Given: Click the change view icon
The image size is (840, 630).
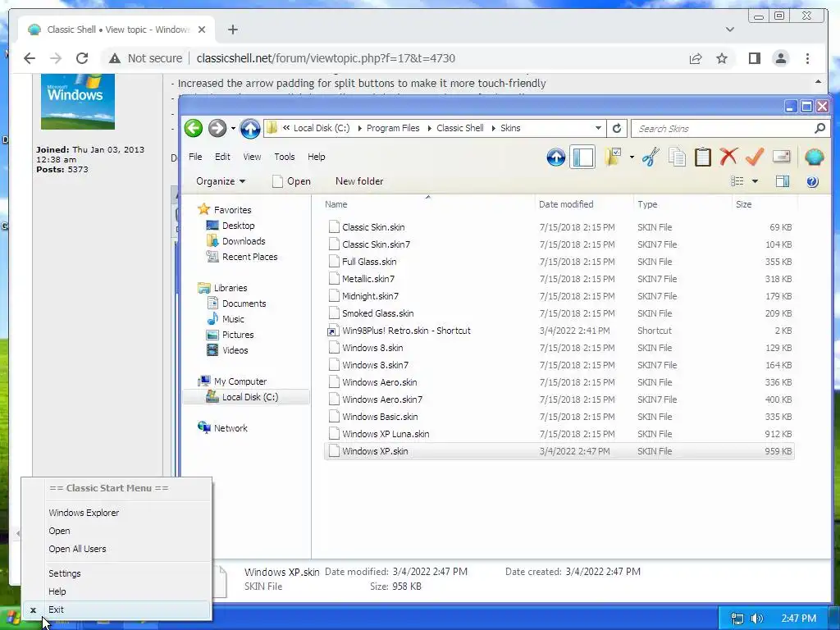Looking at the screenshot, I should click(737, 181).
